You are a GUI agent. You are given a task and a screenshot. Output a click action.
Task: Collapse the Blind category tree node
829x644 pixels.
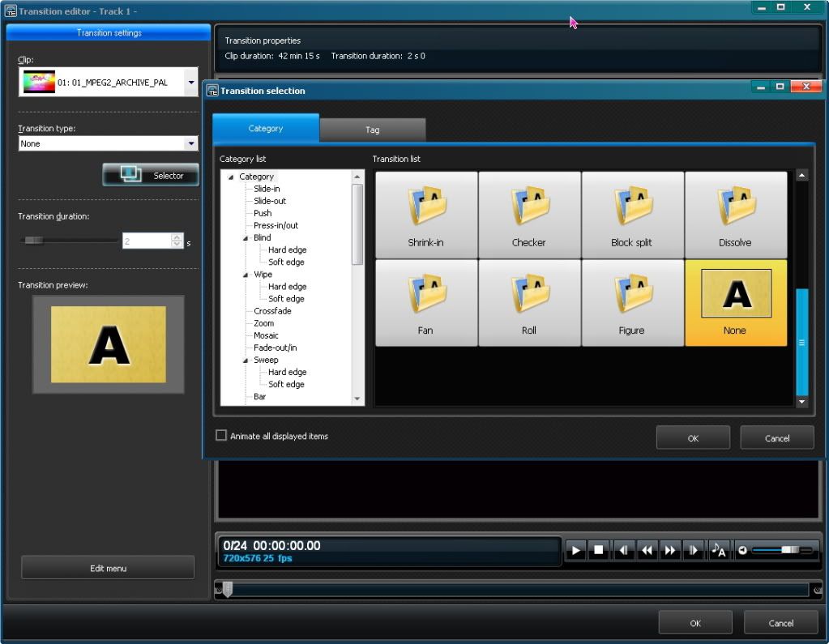click(246, 238)
